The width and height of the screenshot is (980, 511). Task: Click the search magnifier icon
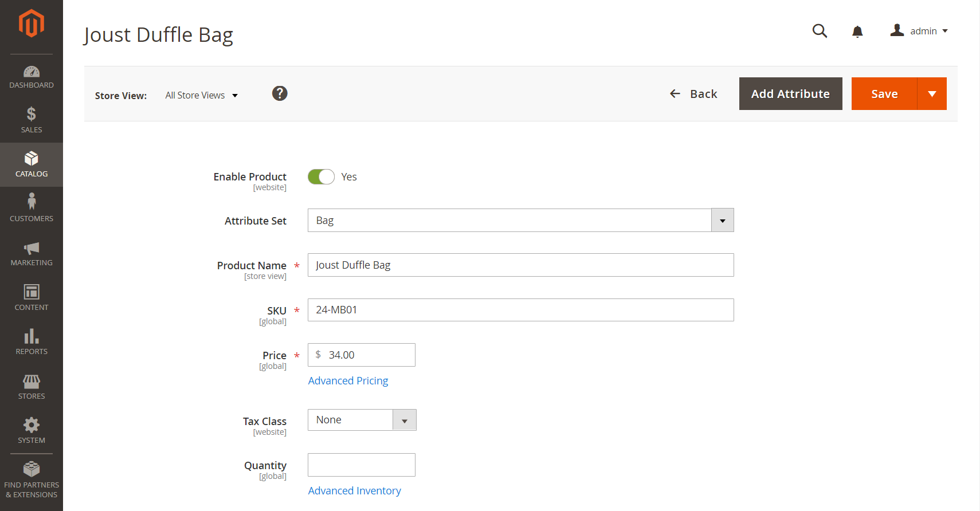click(820, 31)
